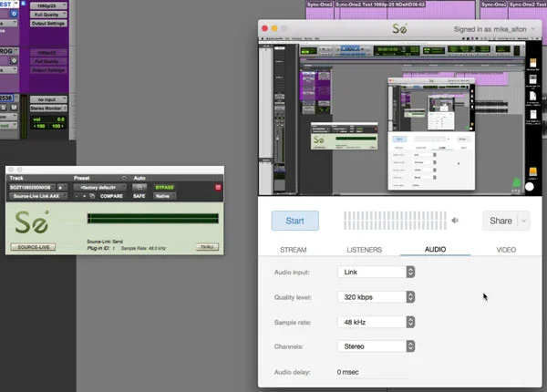Select the AUDIO tab
The image size is (547, 392).
[435, 250]
